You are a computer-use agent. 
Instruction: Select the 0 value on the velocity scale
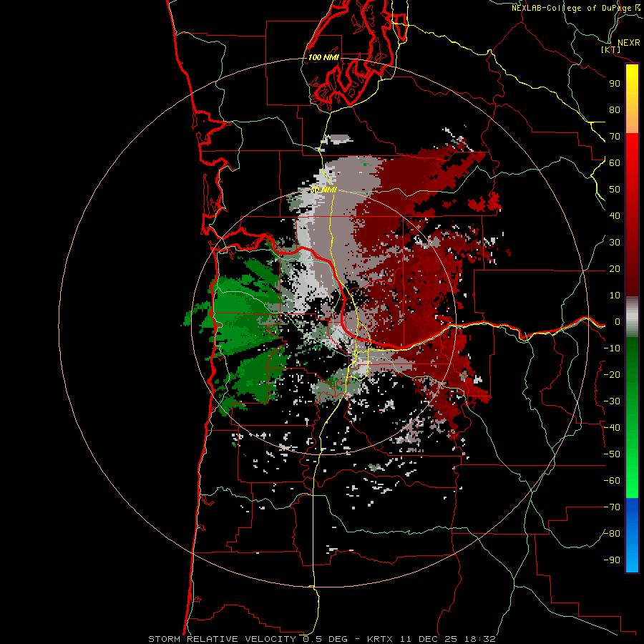click(618, 322)
